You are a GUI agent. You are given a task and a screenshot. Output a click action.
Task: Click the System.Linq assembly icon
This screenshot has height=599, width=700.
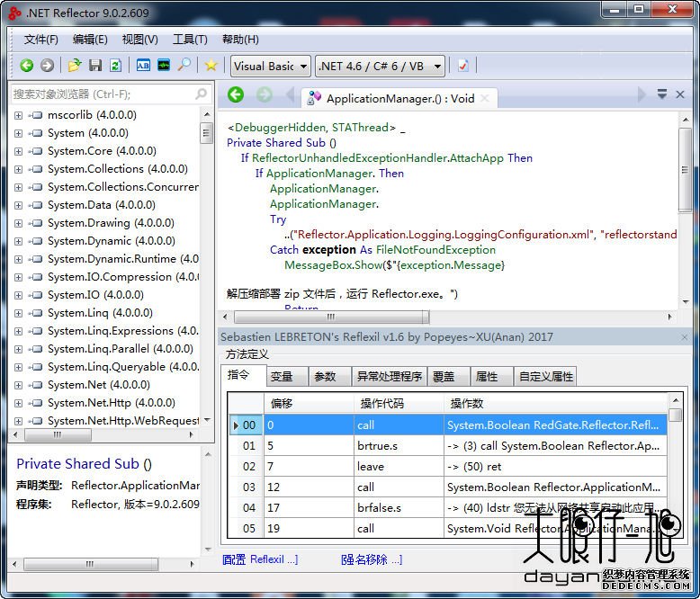pyautogui.click(x=36, y=313)
